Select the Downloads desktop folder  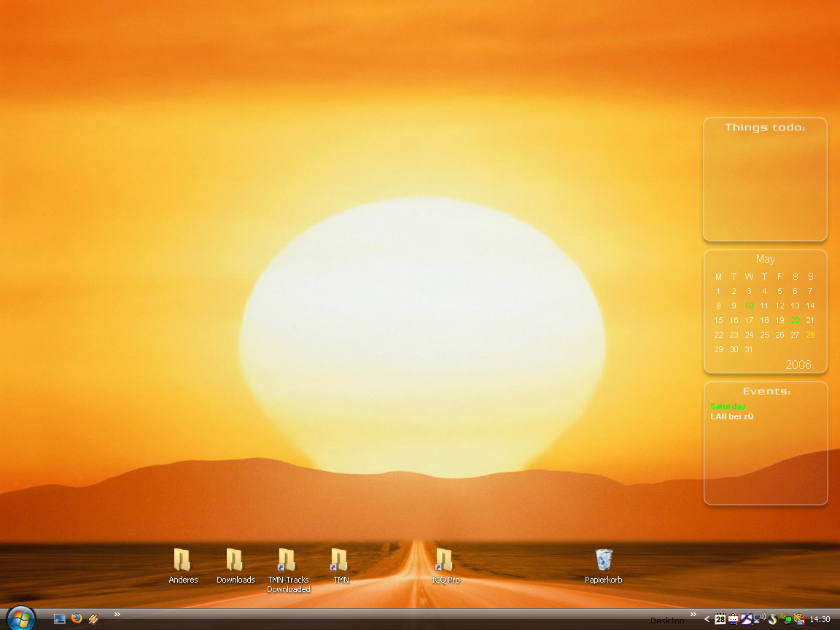[235, 561]
